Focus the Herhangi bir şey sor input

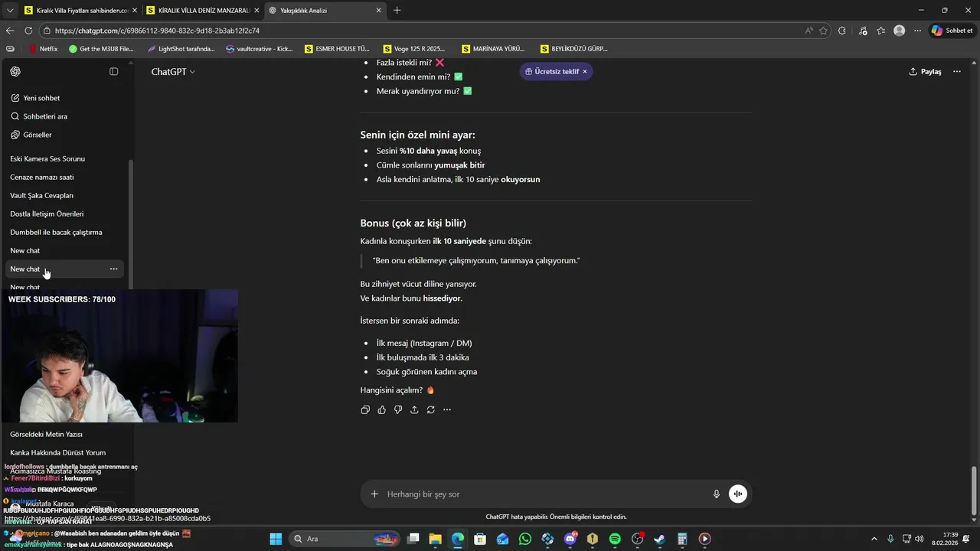pyautogui.click(x=545, y=494)
